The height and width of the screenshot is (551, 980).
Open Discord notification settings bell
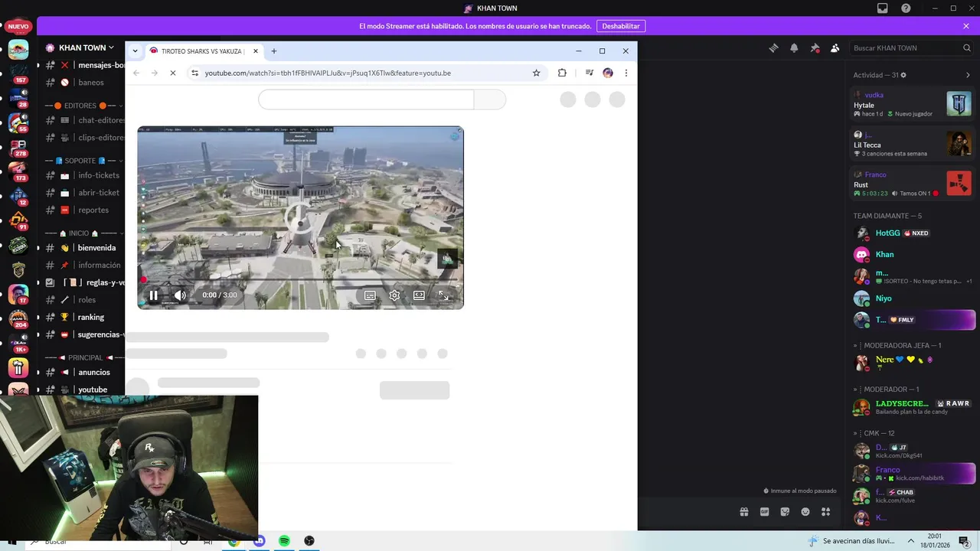coord(794,47)
